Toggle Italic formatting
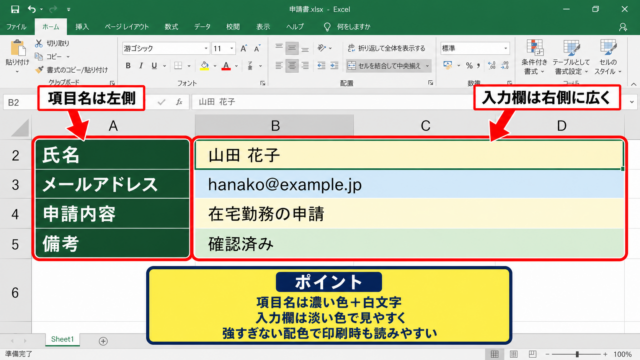The height and width of the screenshot is (360, 640). (141, 66)
